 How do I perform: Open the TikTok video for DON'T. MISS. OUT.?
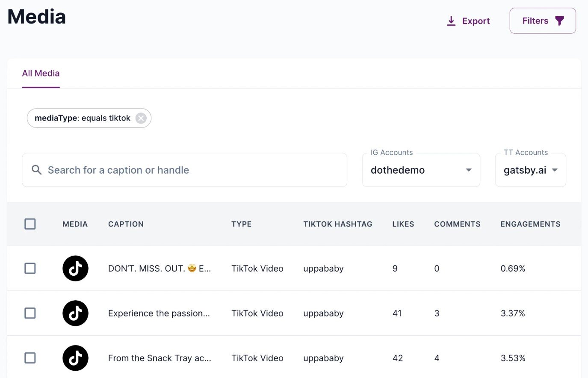[x=75, y=269]
